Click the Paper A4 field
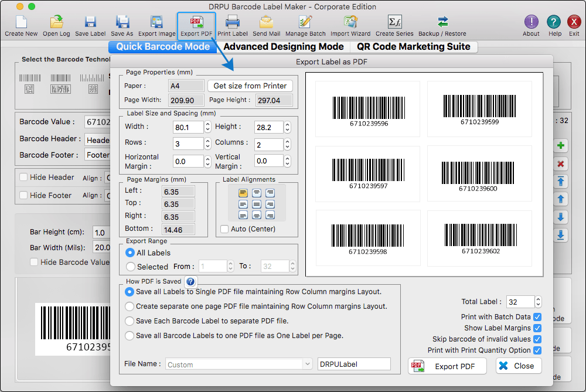Viewport: 586px width, 392px height. [186, 86]
